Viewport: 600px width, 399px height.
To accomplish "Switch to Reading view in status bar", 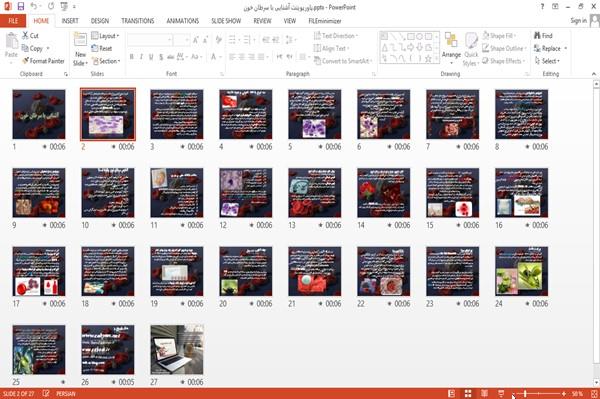I will [484, 394].
